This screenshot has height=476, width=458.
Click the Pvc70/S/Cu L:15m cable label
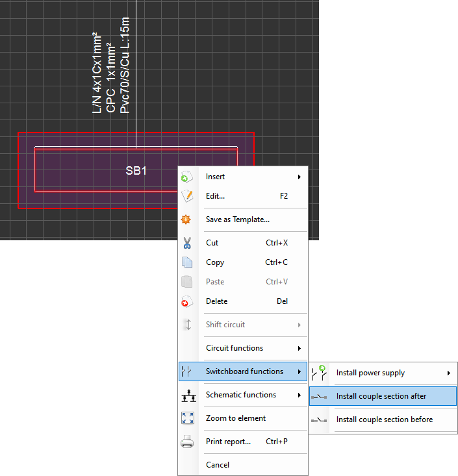tap(125, 66)
